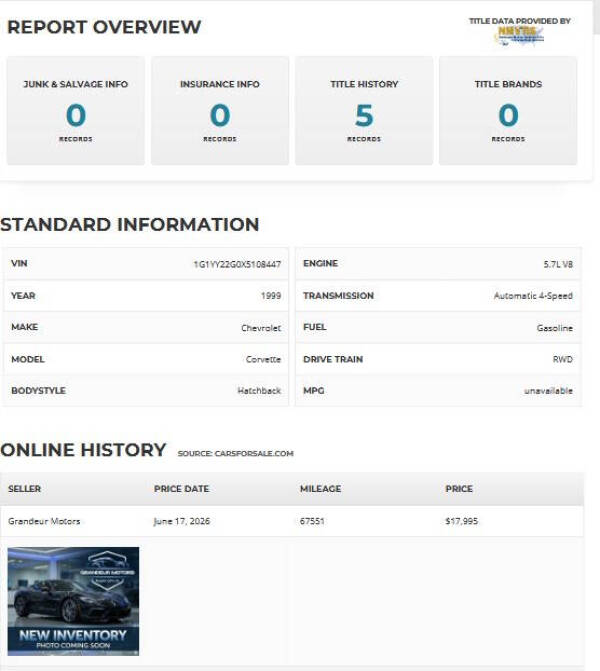
Task: Open the Insurance Info records card
Action: click(x=220, y=110)
